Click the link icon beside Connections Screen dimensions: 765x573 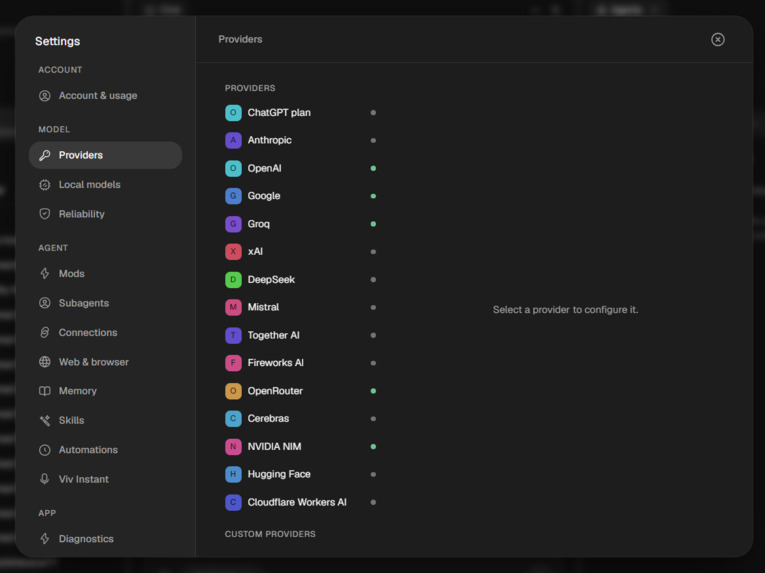coord(45,332)
